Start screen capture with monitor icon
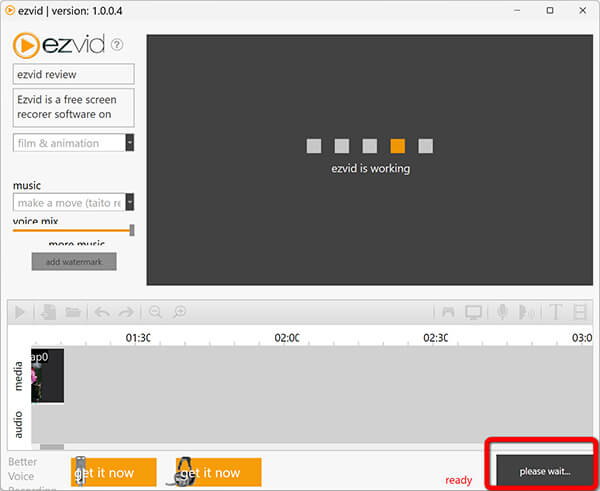 473,312
